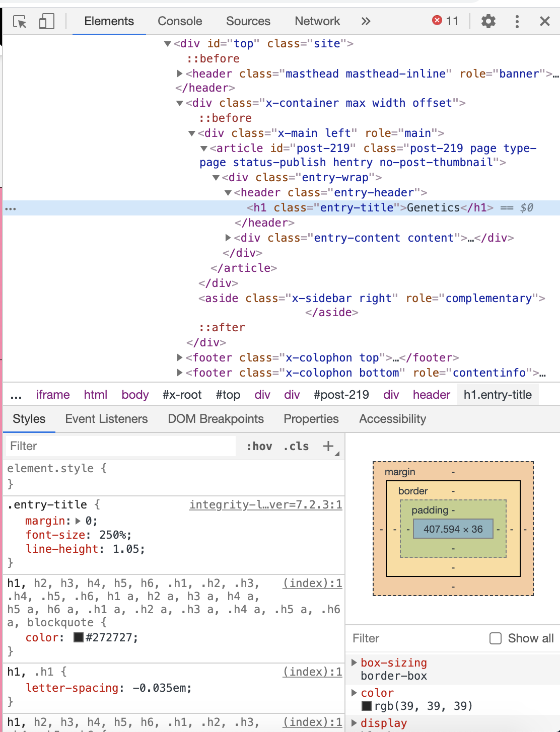Collapse the entry-header node

click(228, 193)
